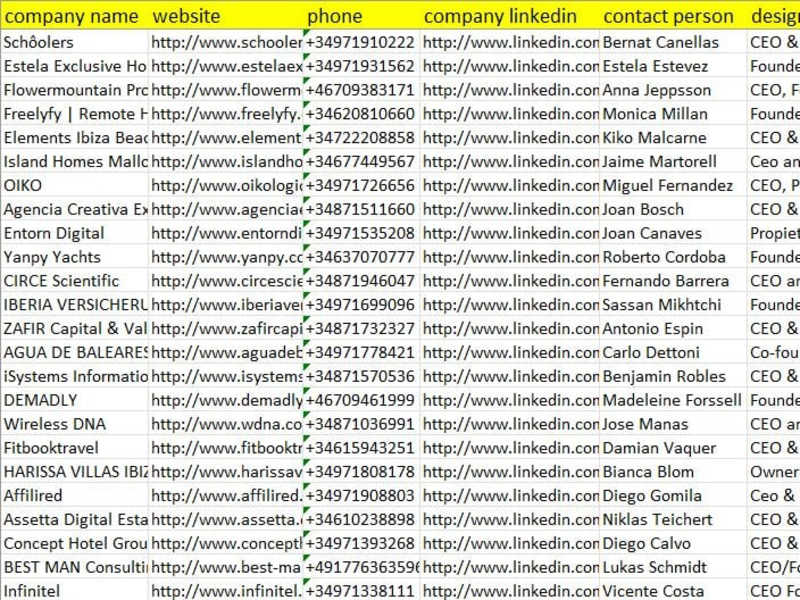This screenshot has width=800, height=600.
Task: Select the 'company linkedin' header cell
Action: pos(510,16)
